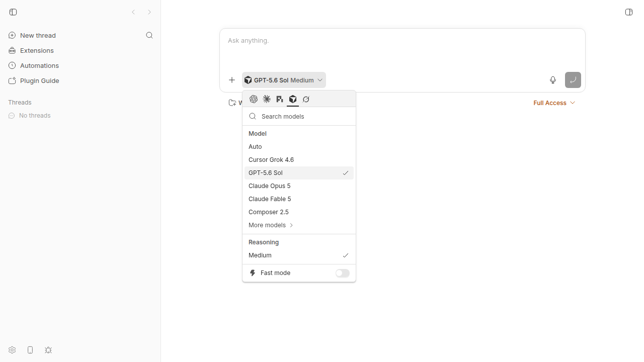Screen dimensions: 644x362
Task: Click the No threads placeholder text
Action: click(35, 116)
